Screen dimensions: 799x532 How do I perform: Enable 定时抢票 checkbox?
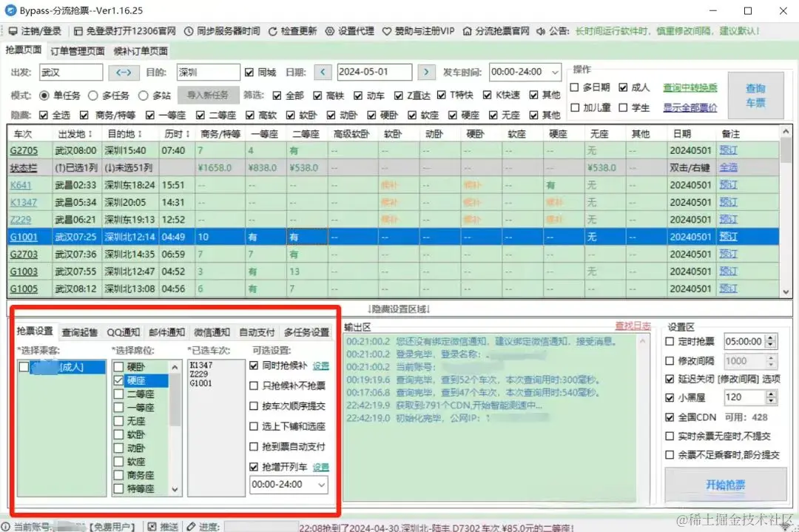pyautogui.click(x=670, y=341)
